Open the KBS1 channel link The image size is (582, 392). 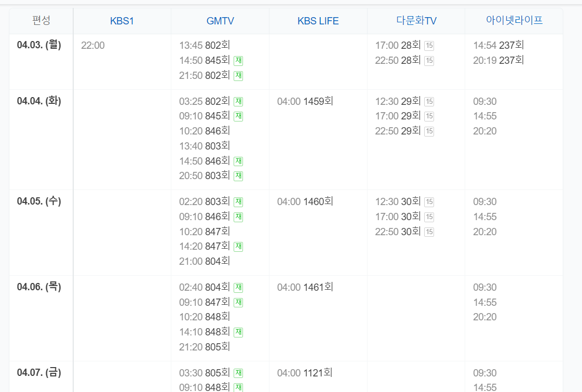point(121,21)
